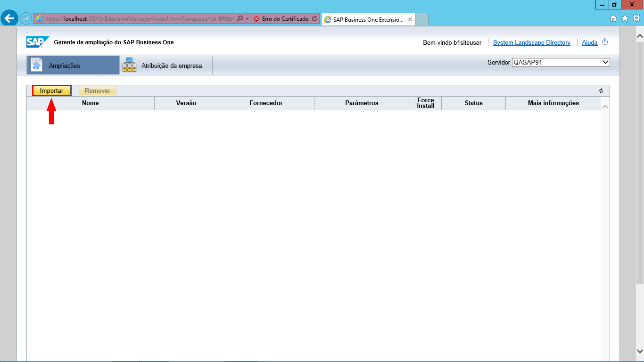The image size is (644, 362).
Task: Click the Remover button
Action: 98,91
